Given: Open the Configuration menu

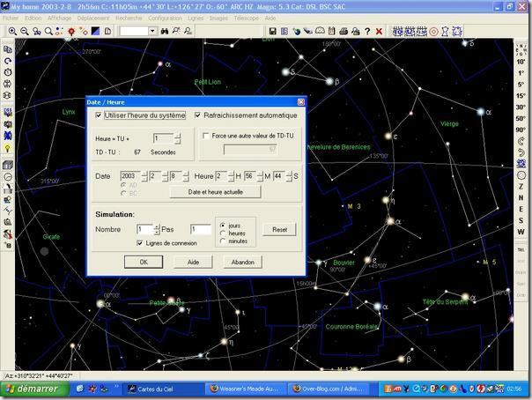Looking at the screenshot, I should (x=165, y=18).
